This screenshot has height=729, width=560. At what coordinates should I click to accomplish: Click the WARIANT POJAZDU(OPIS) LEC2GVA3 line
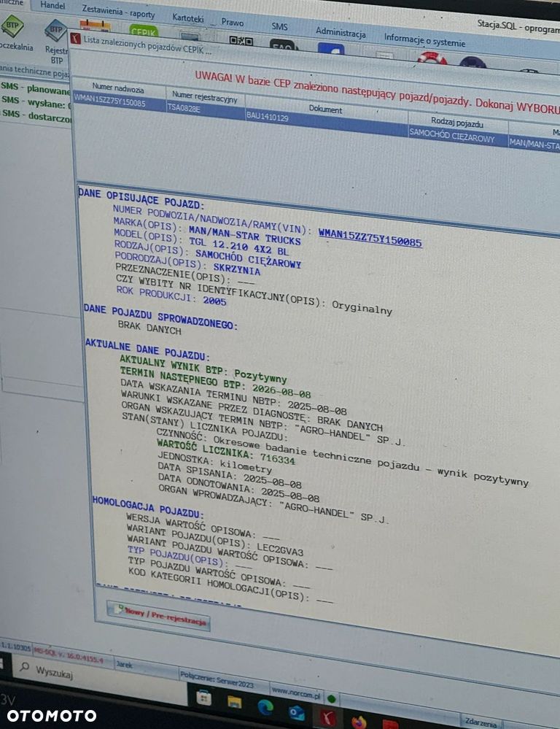[x=215, y=540]
